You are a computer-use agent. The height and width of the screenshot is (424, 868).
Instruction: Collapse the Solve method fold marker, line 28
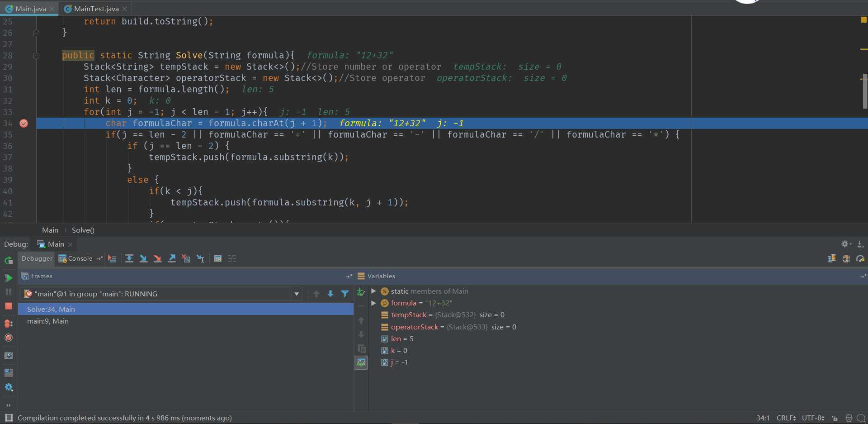[x=36, y=56]
